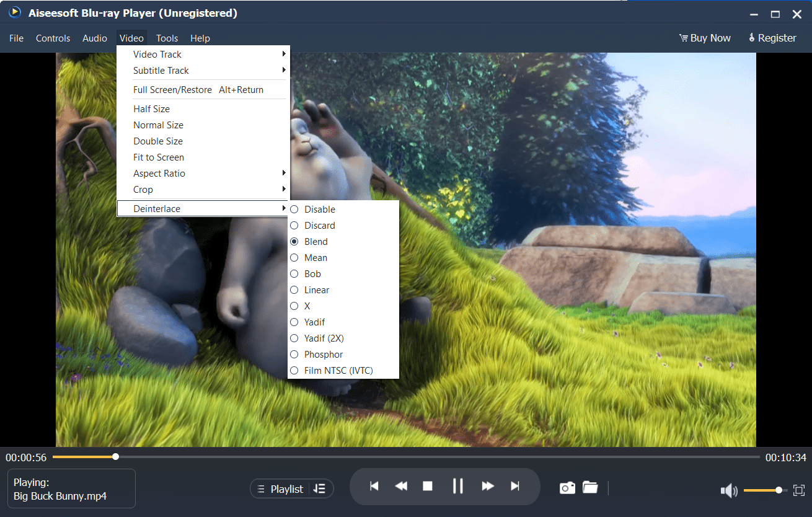Select Normal Size video option
Screen dimensions: 812x517
coord(203,125)
